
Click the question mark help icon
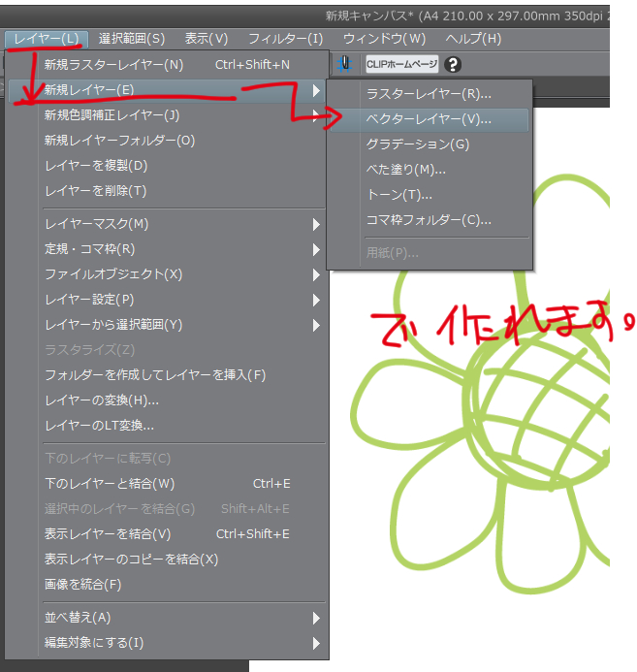pyautogui.click(x=452, y=64)
